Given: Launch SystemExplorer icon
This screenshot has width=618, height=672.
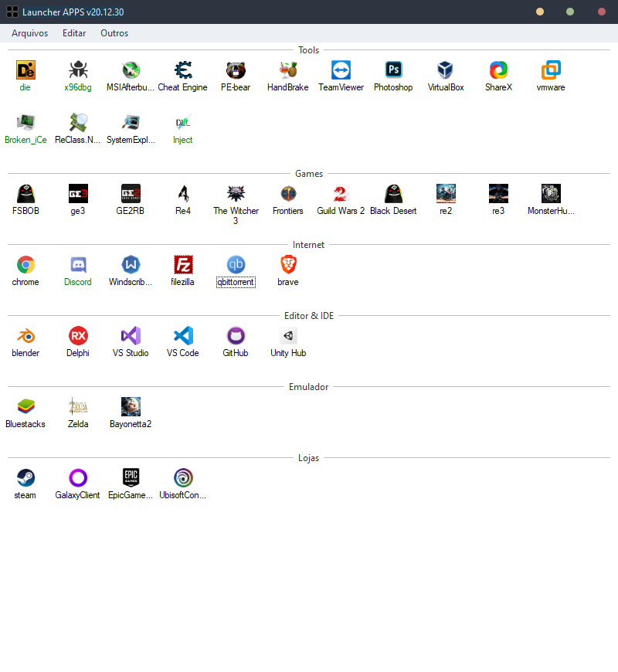Looking at the screenshot, I should (x=131, y=123).
